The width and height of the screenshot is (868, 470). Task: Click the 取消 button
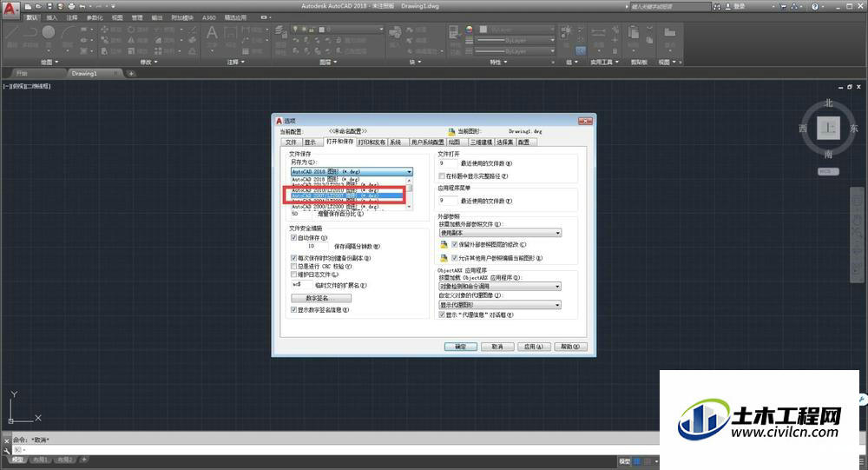point(496,347)
